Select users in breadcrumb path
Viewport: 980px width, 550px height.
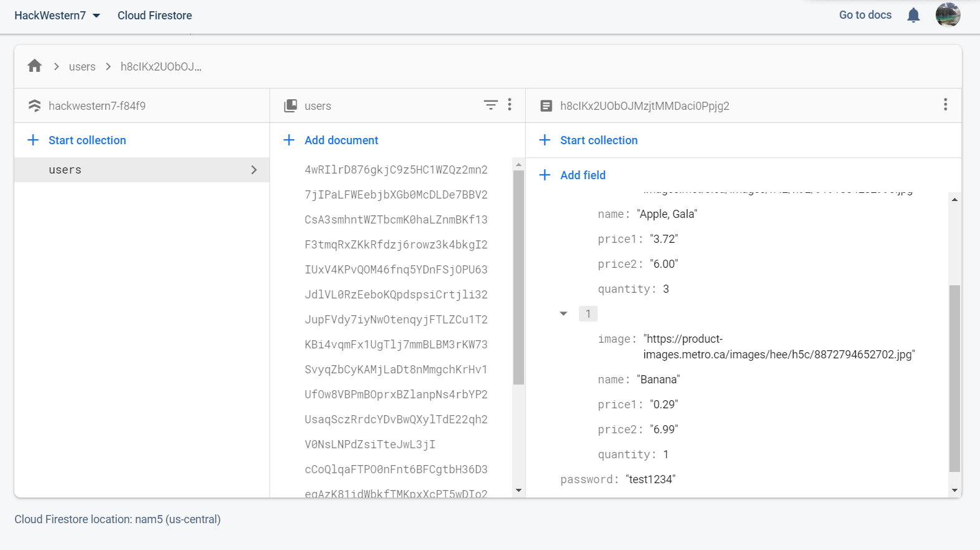[x=82, y=67]
